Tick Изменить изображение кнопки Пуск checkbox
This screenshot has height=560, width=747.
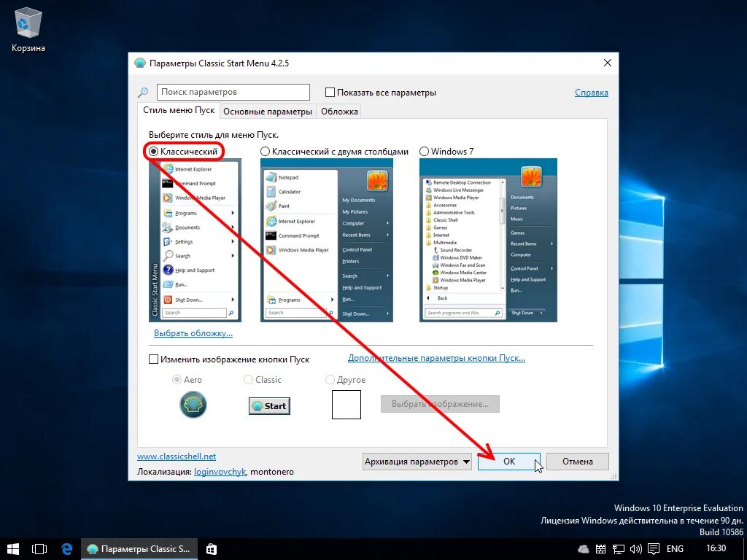tap(153, 359)
